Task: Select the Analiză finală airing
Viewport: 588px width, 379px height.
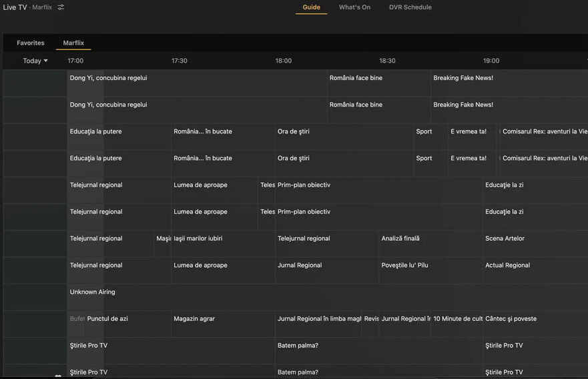Action: [431, 244]
